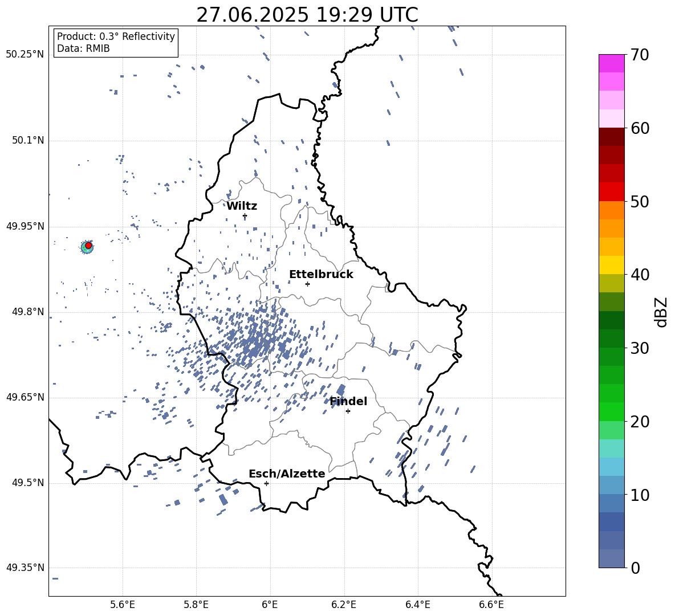Image resolution: width=675 pixels, height=616 pixels.
Task: Click the 49.5°N latitude label
Action: (28, 483)
